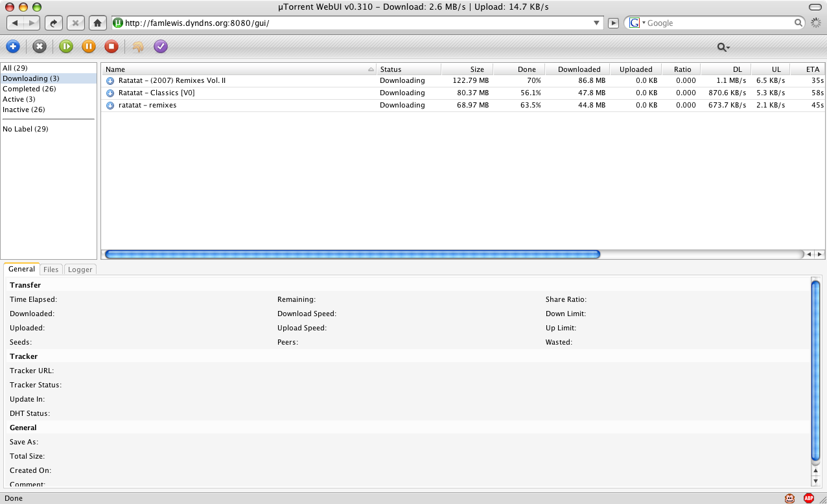Click the Greasemonkey icon in the status bar
Screen dimensions: 827x504
[x=790, y=498]
